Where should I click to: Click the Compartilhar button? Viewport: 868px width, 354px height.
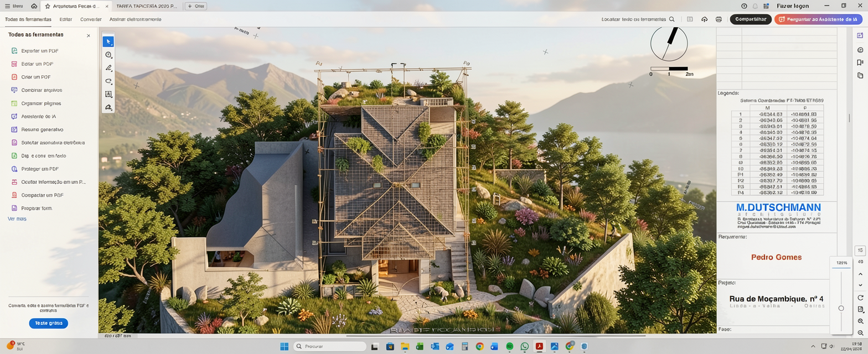tap(750, 19)
